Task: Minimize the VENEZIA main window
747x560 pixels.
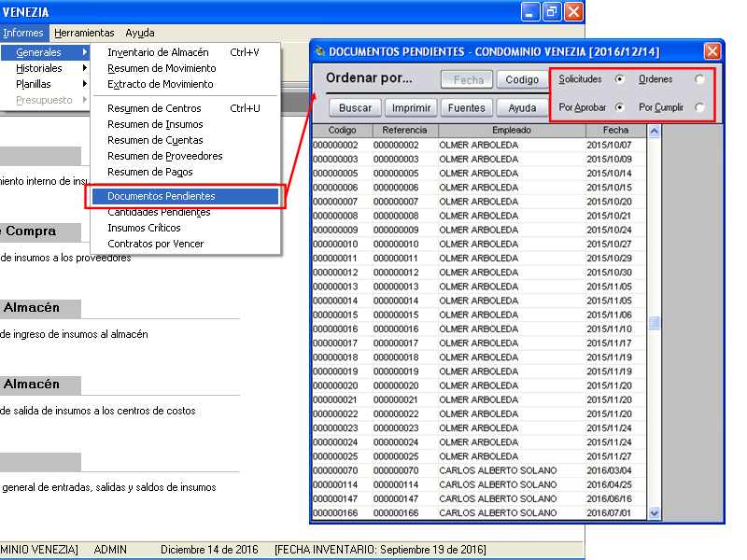Action: [529, 11]
